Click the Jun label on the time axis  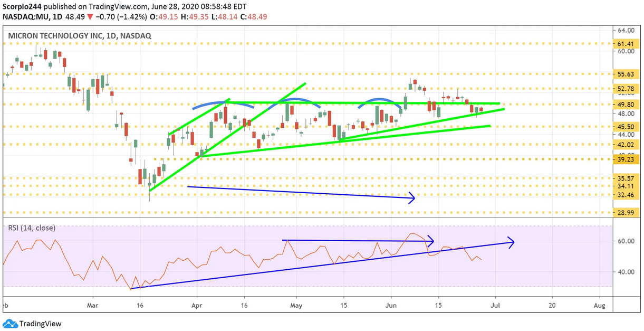[x=391, y=305]
